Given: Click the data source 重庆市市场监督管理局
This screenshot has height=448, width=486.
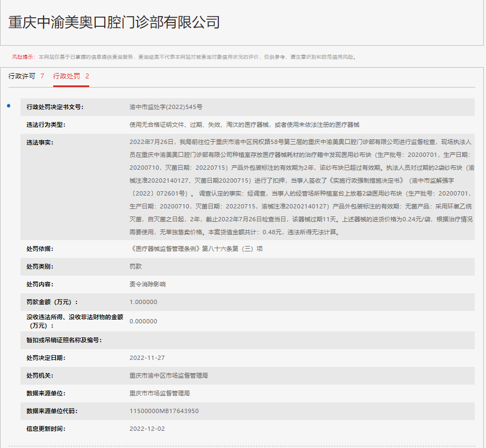Looking at the screenshot, I should point(160,393).
